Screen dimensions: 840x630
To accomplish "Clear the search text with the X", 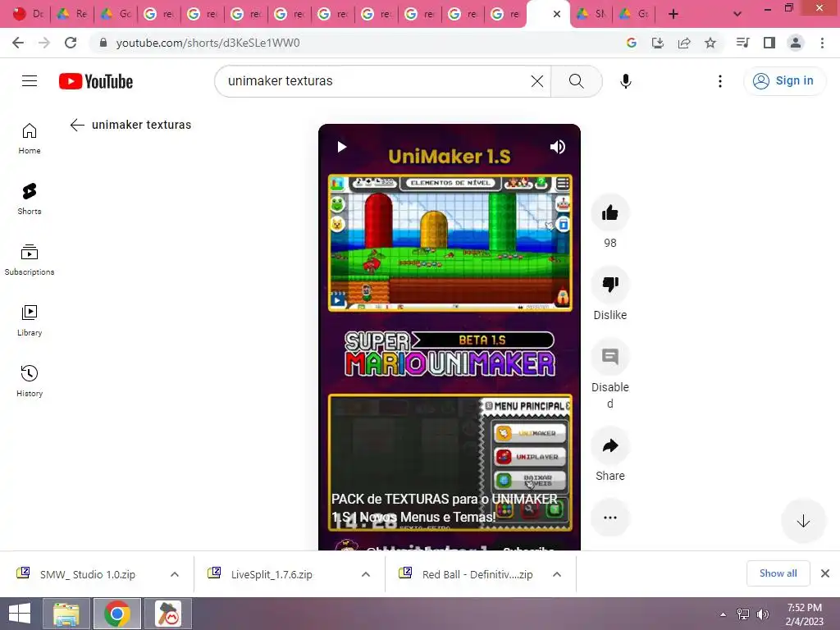I will click(x=536, y=81).
